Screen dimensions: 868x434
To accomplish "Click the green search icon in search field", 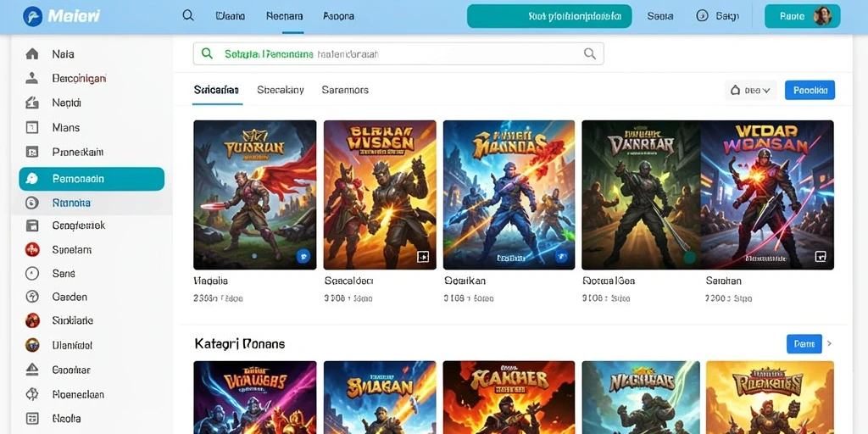I will click(207, 53).
